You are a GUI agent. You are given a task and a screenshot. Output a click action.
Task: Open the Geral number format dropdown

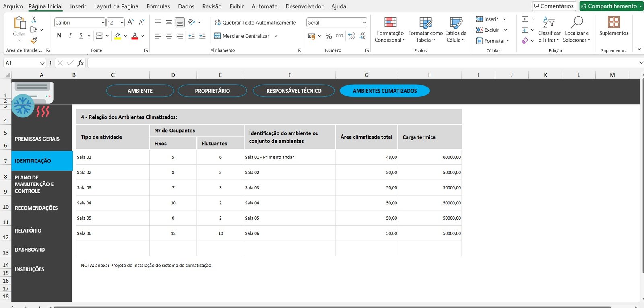click(x=364, y=23)
